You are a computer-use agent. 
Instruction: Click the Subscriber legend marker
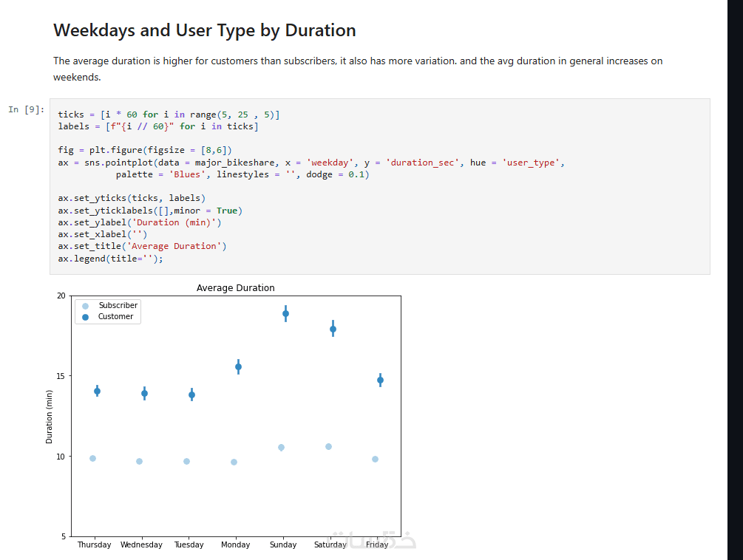(x=85, y=306)
